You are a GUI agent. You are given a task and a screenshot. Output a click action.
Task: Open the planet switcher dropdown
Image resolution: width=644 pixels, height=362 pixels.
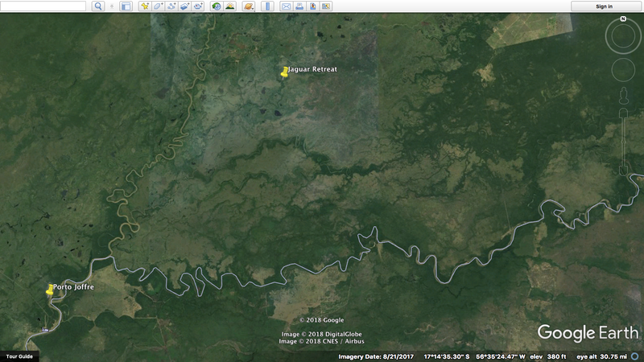point(249,6)
